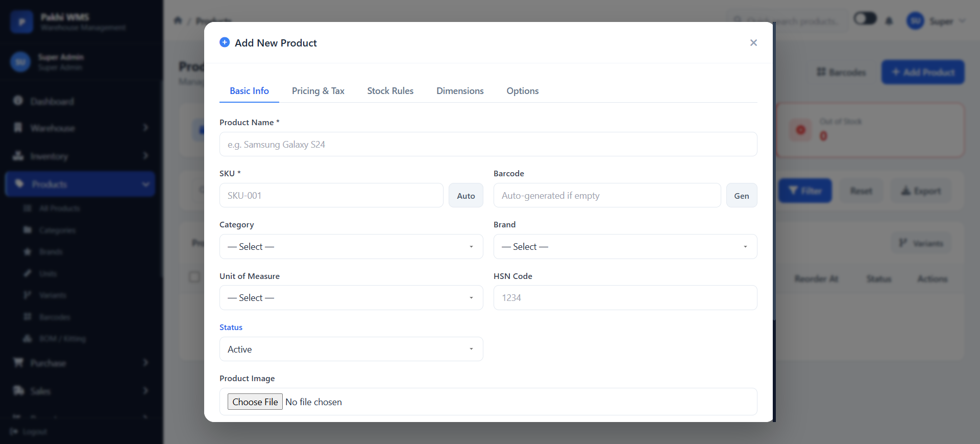Generate a barcode with Gen button
The image size is (980, 444).
click(x=742, y=195)
